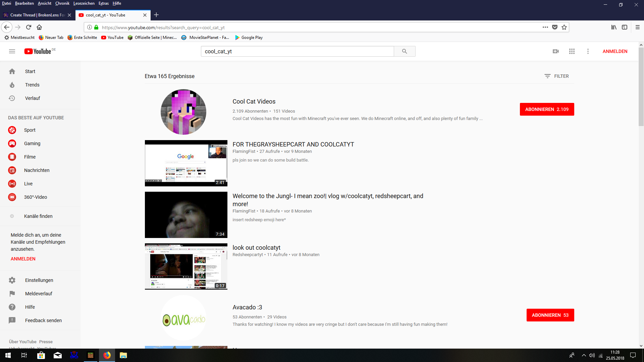644x362 pixels.
Task: Open the Extras menu
Action: point(104,3)
